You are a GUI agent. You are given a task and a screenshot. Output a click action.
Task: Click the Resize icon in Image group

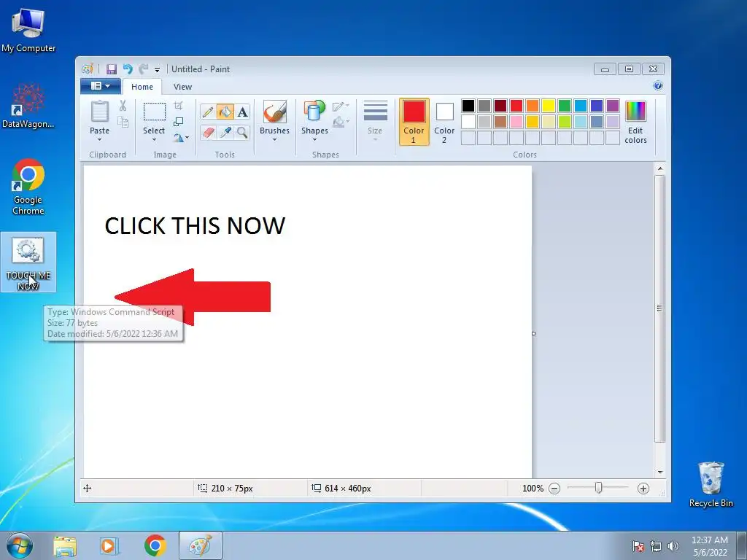[x=178, y=122]
